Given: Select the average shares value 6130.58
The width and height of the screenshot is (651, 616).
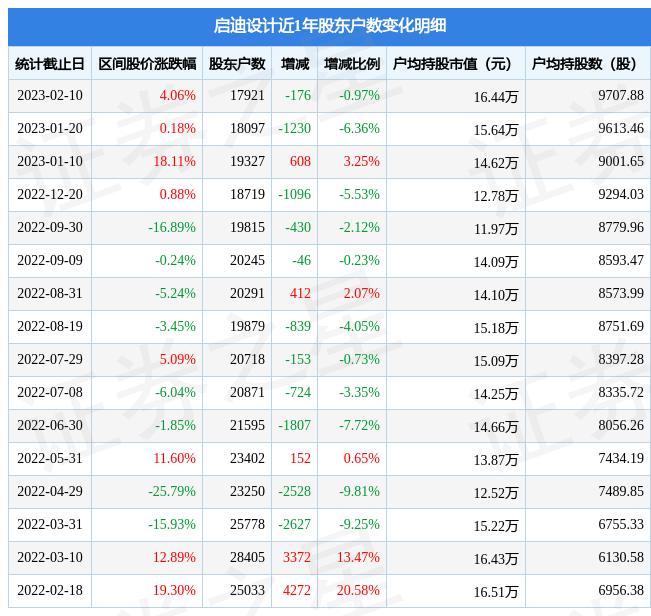Looking at the screenshot, I should 621,557.
